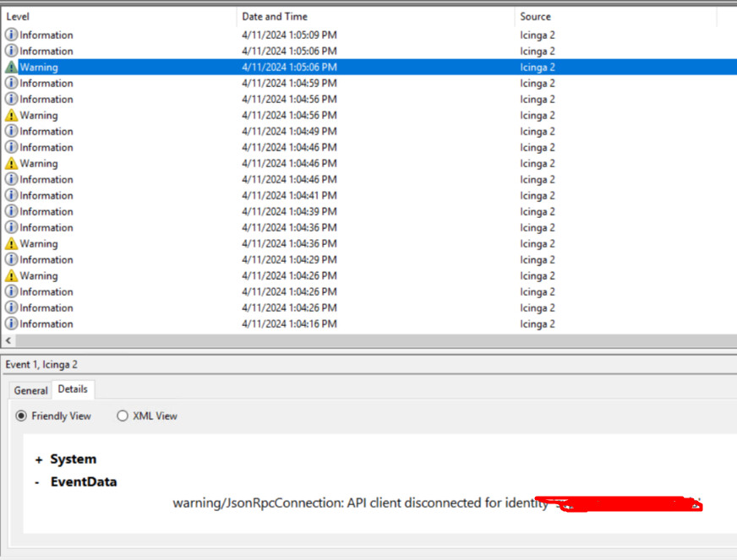Click the horizontal scrollbar left arrow
The height and width of the screenshot is (560, 737).
tap(8, 340)
